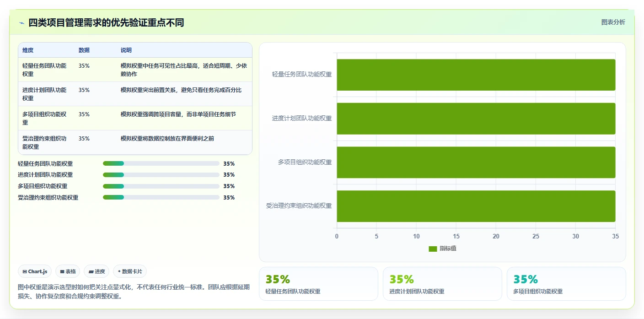Click the 图表分析 label in header

point(613,22)
